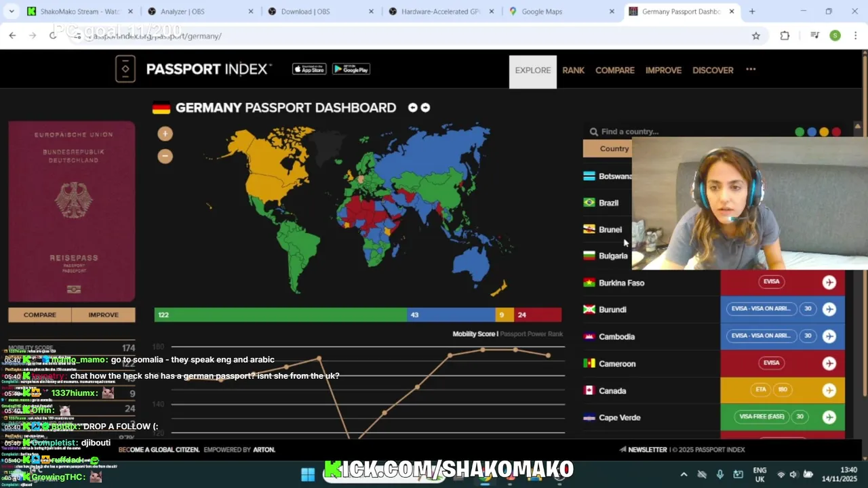The height and width of the screenshot is (488, 868).
Task: Open the RANK menu item
Action: (573, 70)
